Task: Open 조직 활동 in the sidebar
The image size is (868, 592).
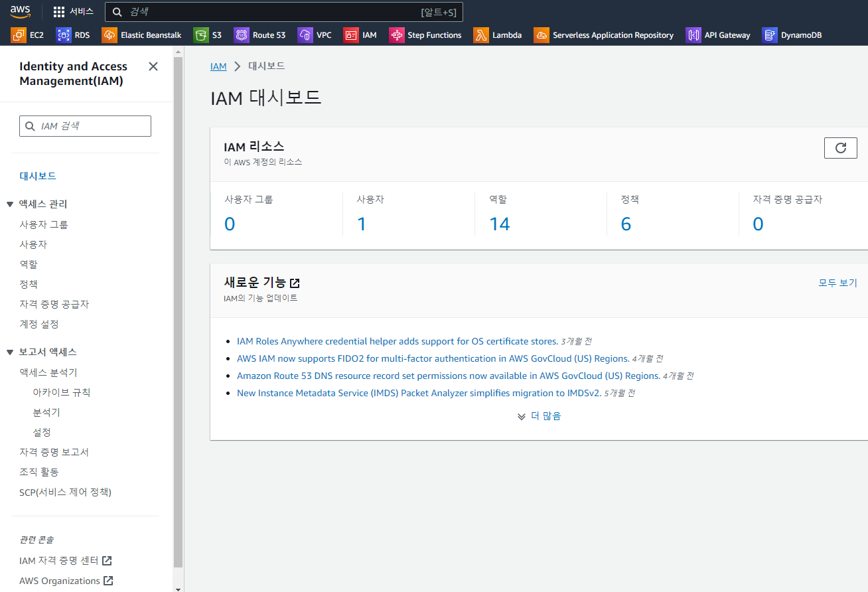Action: (39, 472)
